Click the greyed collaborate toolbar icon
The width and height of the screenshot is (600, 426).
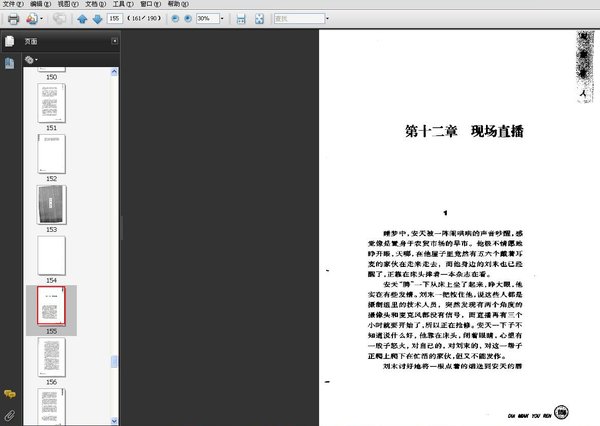click(59, 19)
